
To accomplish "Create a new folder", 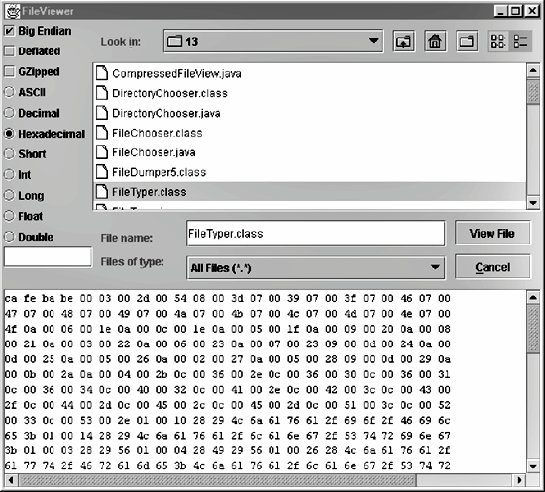I will coord(467,41).
